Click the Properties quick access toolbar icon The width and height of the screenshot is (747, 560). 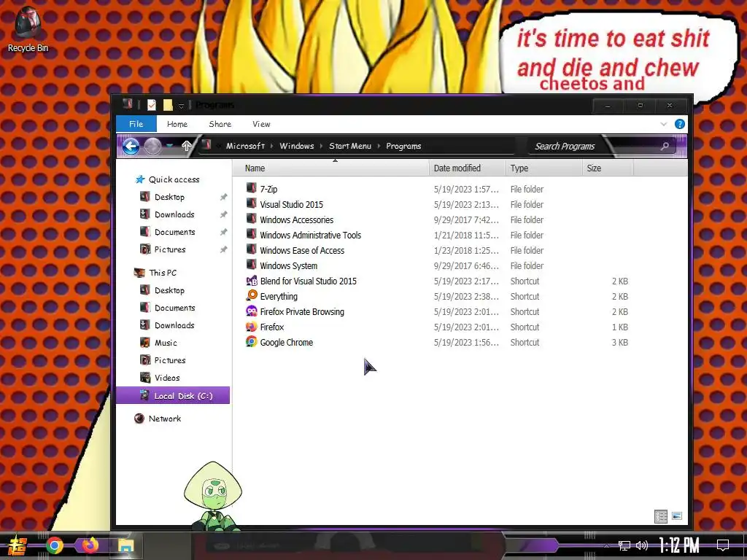coord(152,105)
